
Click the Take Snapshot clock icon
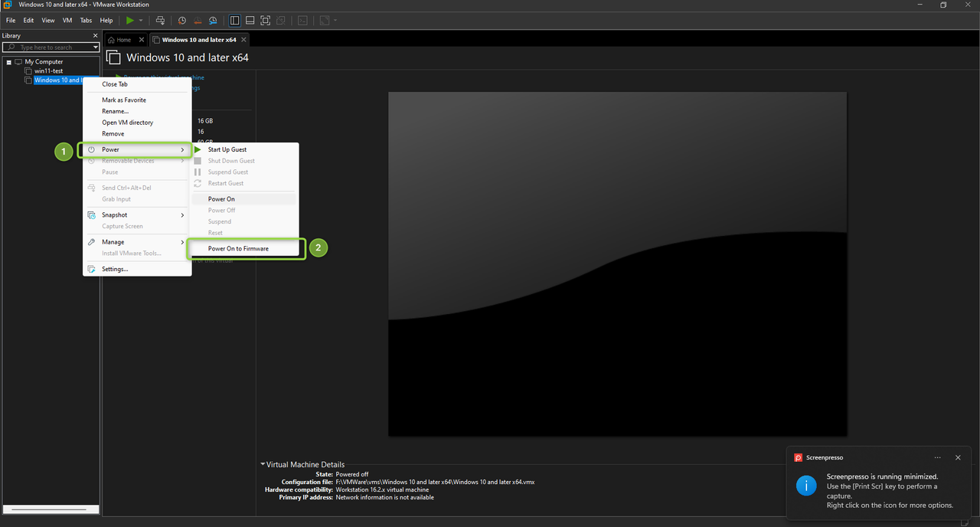click(x=182, y=20)
